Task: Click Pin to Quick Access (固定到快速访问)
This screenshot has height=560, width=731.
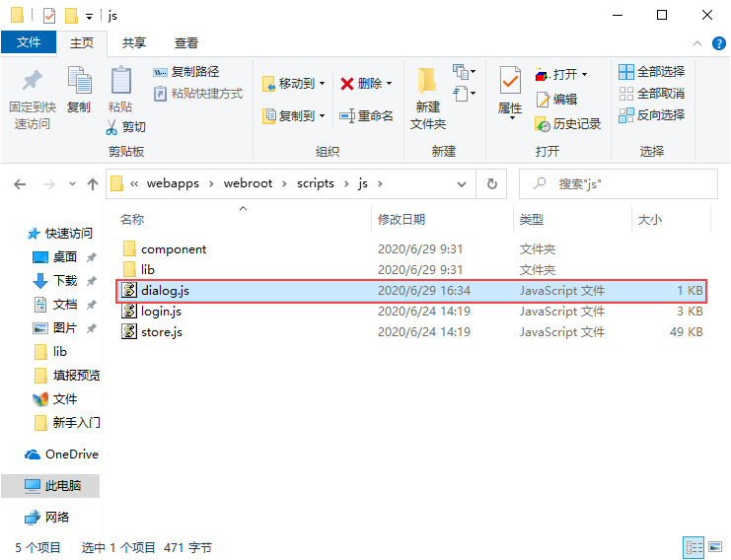Action: tap(33, 99)
